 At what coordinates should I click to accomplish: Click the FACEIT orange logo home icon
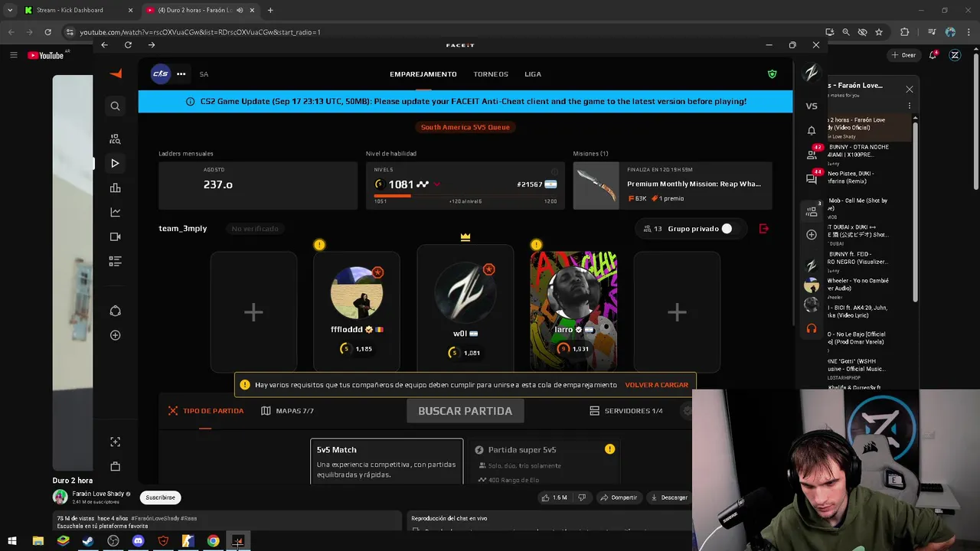[116, 73]
